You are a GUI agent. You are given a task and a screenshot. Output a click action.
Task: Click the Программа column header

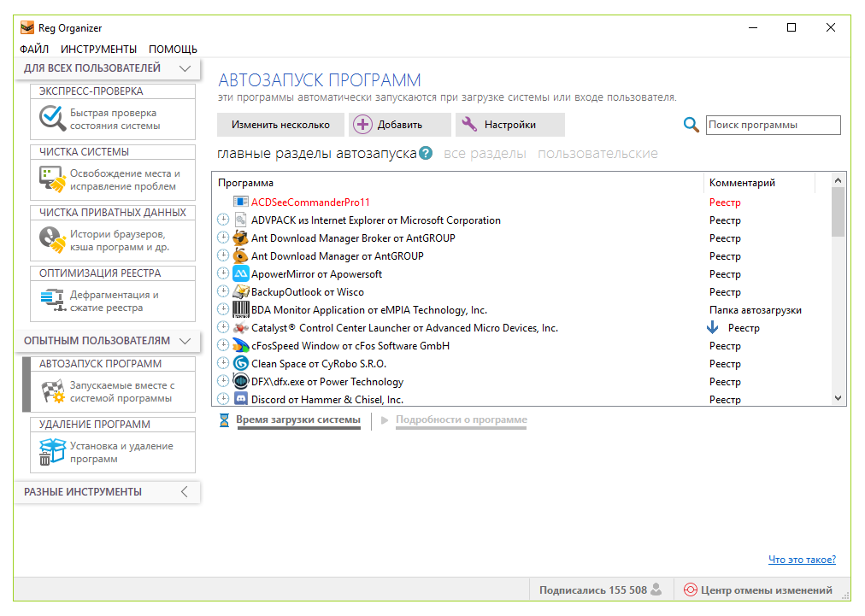point(458,183)
